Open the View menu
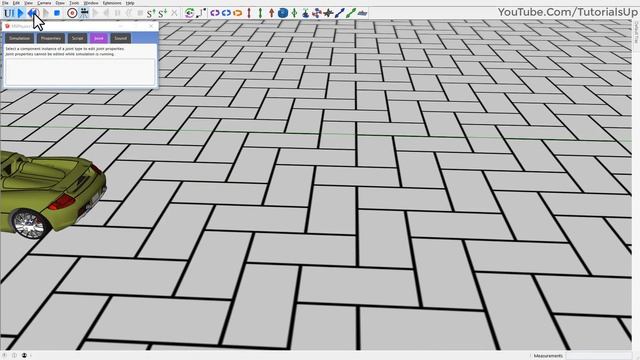640x360 pixels. (x=29, y=3)
